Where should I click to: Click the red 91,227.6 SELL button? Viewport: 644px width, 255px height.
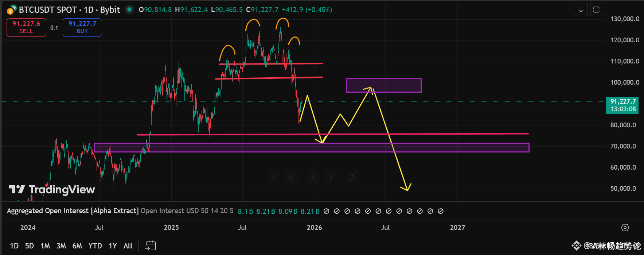26,27
